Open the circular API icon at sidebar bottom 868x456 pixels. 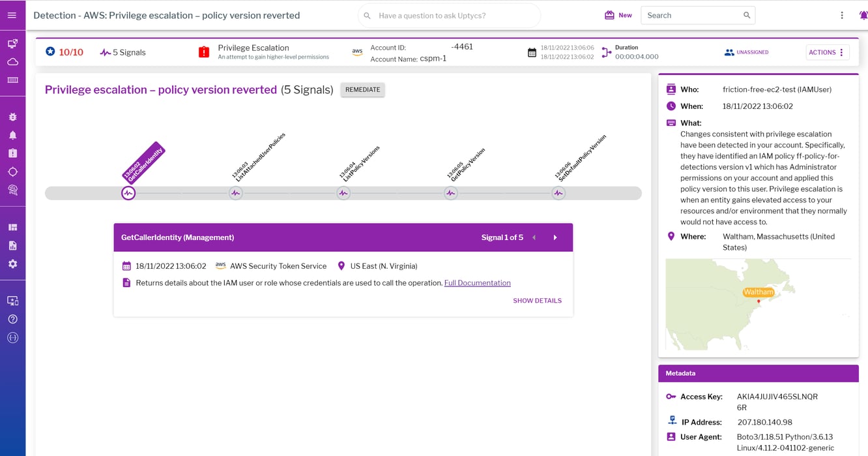pyautogui.click(x=12, y=337)
